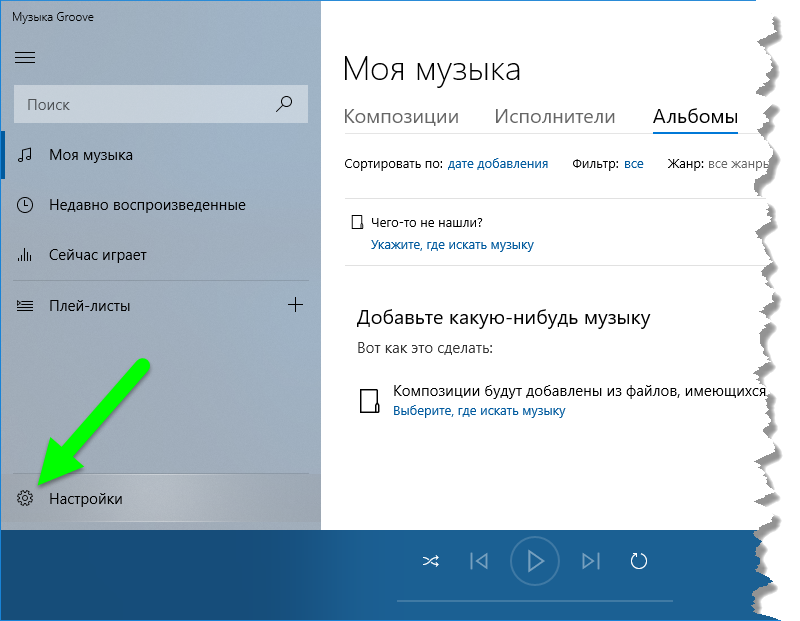
Task: Click the playback progress bar
Action: [x=535, y=601]
